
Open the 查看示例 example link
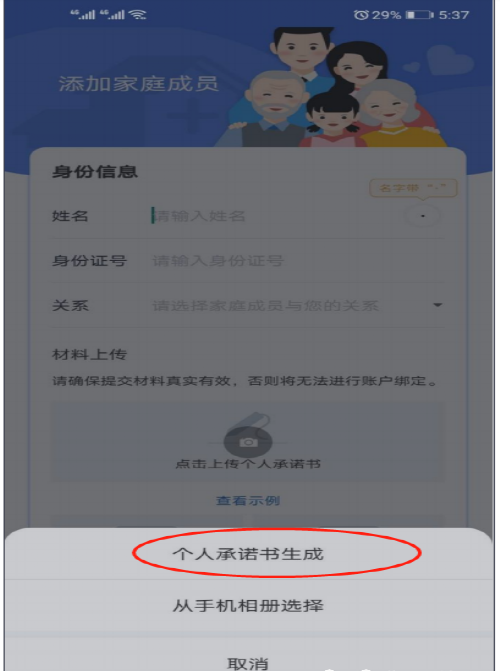[248, 500]
